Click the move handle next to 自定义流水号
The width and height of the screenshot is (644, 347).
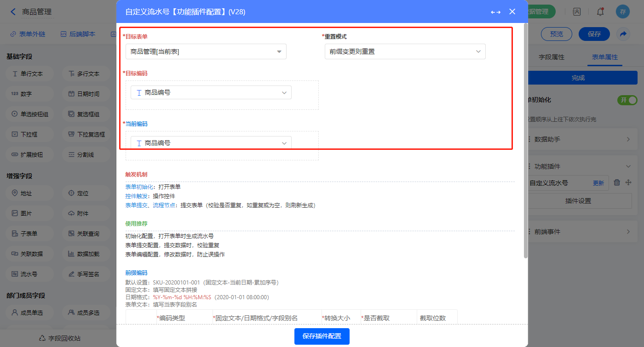point(628,182)
